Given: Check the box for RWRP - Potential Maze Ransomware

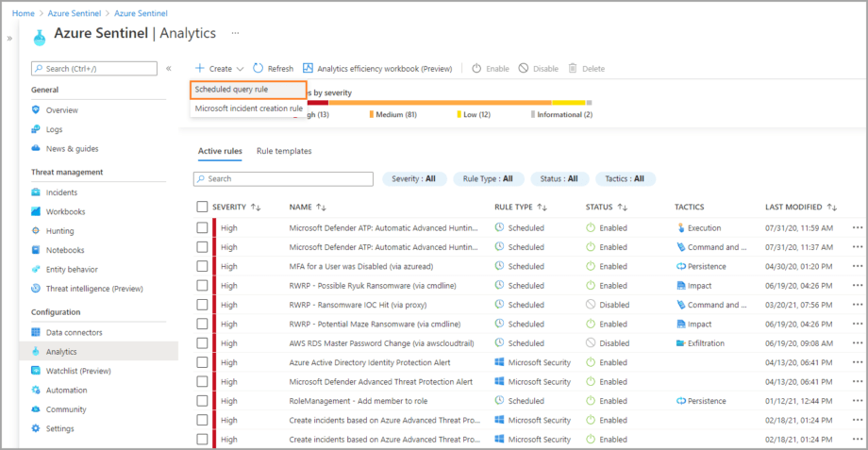Looking at the screenshot, I should 202,324.
